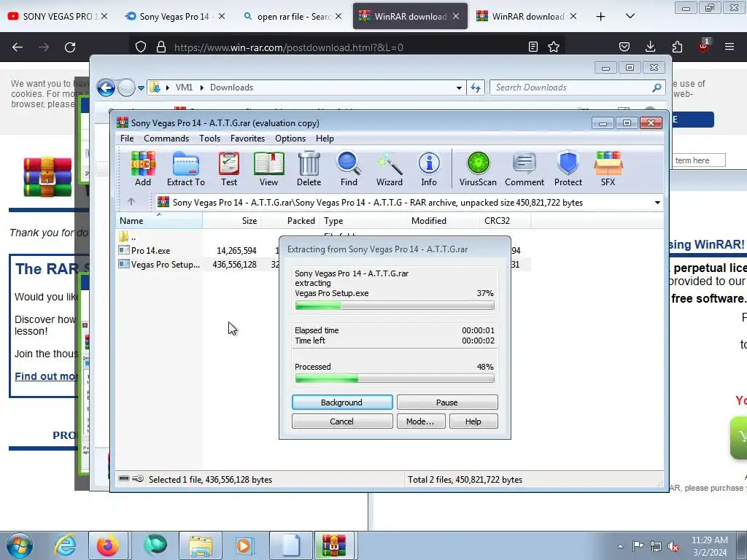Image resolution: width=747 pixels, height=560 pixels.
Task: Click the Vegas Pro Setup.exe progress bar
Action: (395, 306)
